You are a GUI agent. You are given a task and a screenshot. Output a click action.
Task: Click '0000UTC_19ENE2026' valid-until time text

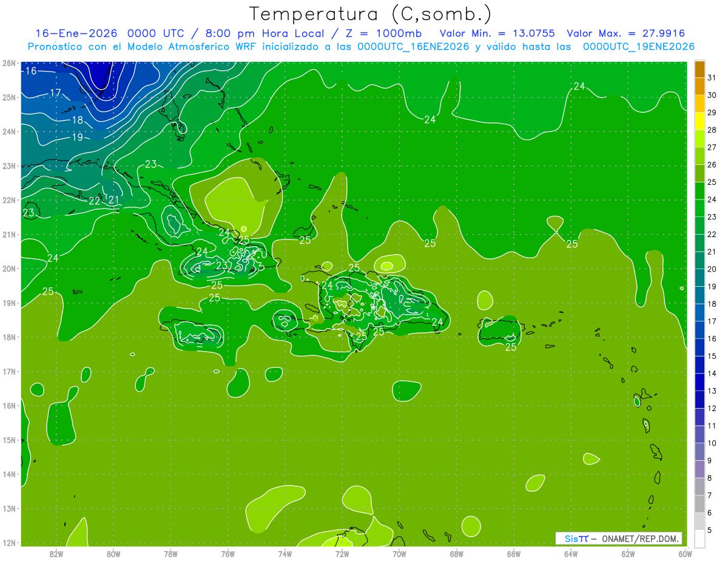(639, 47)
